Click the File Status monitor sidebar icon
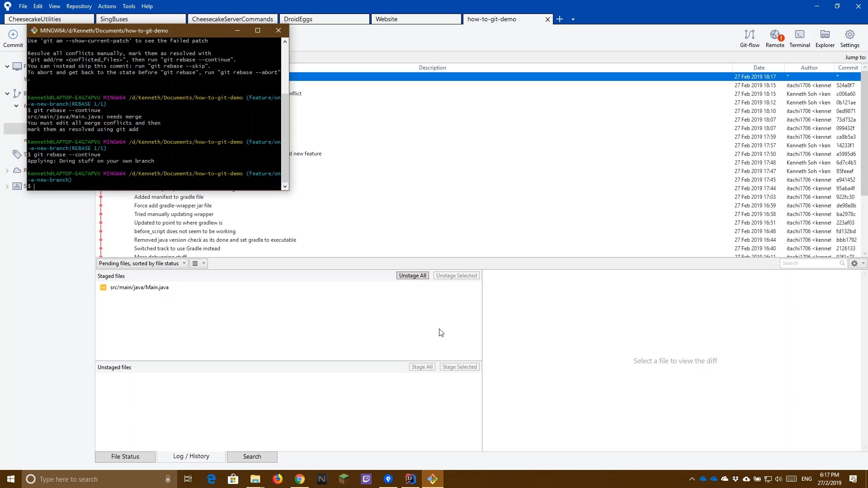Screen dimensions: 868x488 (17, 66)
